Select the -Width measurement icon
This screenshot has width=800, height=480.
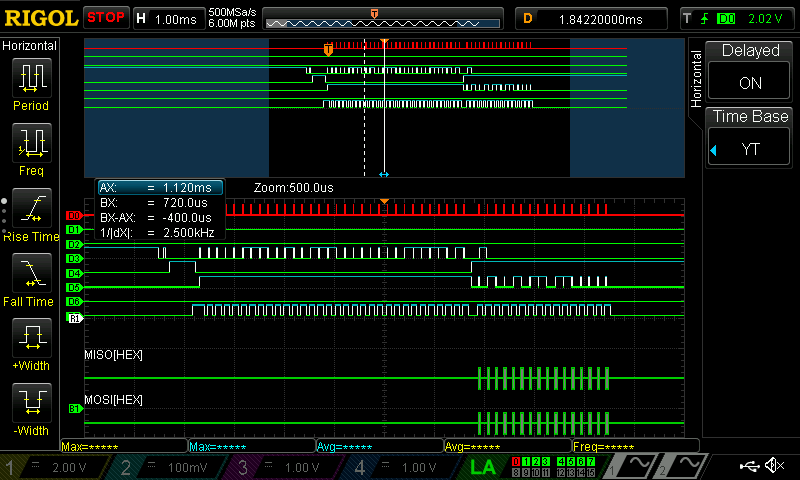[32, 402]
